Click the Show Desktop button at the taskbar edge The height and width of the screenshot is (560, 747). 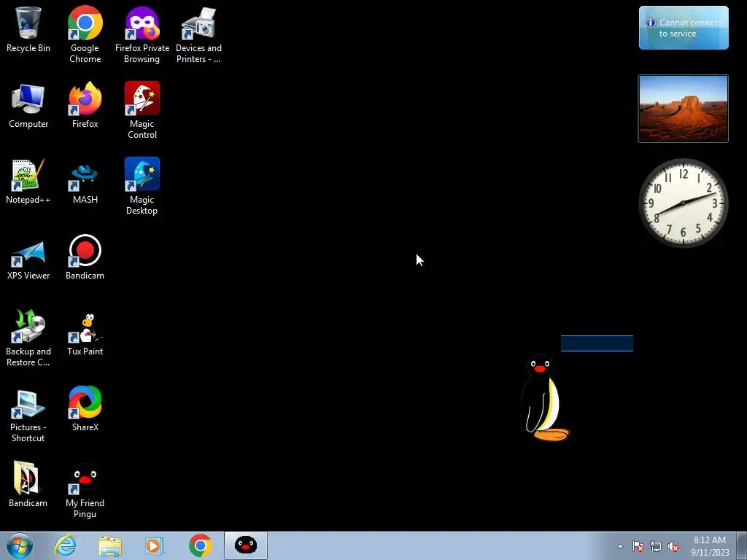[x=742, y=546]
